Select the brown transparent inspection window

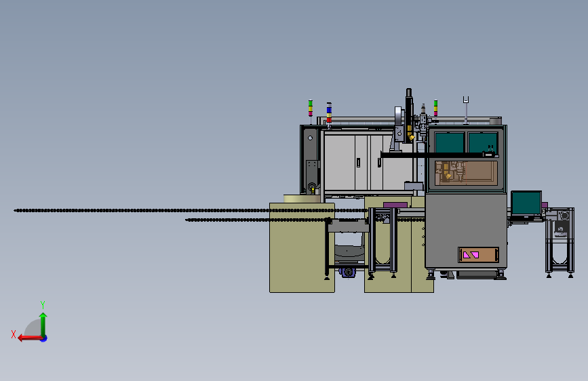click(x=466, y=172)
